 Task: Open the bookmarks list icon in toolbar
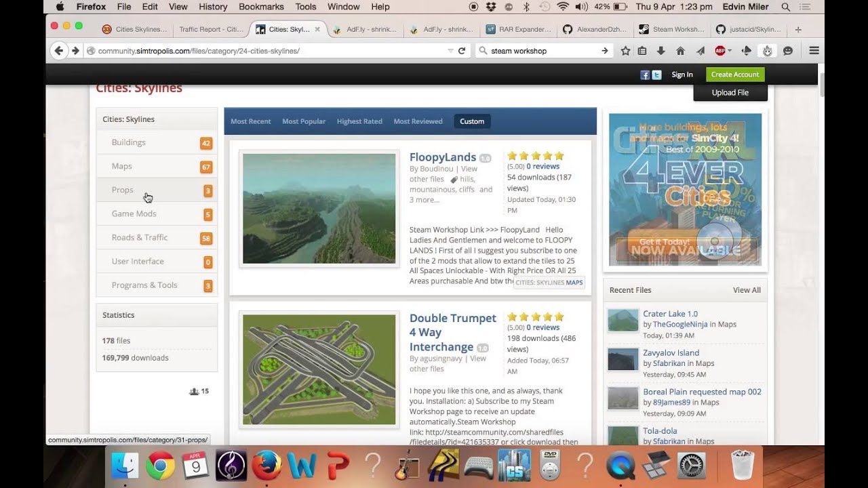(642, 51)
